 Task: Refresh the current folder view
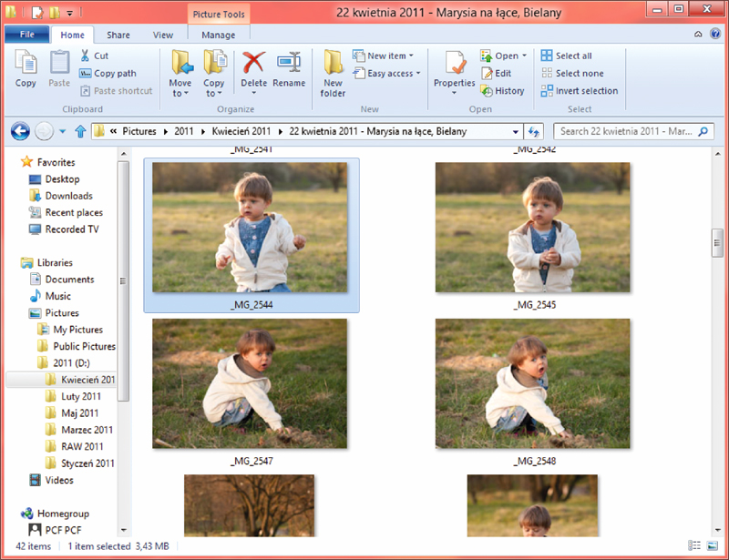(536, 131)
